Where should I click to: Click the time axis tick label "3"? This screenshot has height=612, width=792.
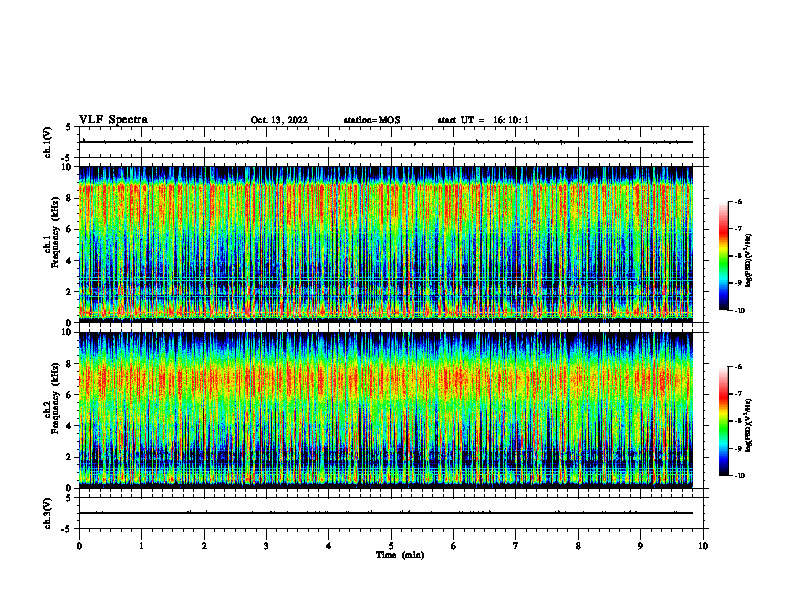[x=266, y=546]
